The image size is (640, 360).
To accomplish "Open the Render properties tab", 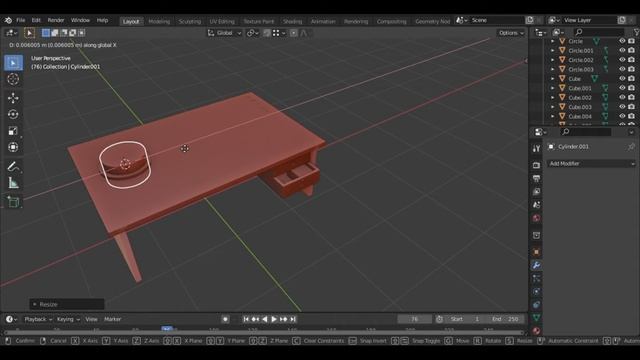I will point(536,165).
